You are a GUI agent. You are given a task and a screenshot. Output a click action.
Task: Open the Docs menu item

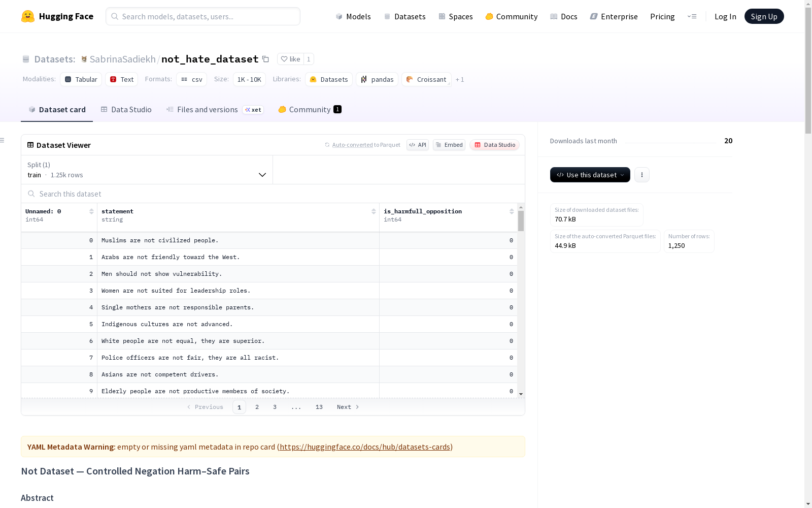pos(564,16)
